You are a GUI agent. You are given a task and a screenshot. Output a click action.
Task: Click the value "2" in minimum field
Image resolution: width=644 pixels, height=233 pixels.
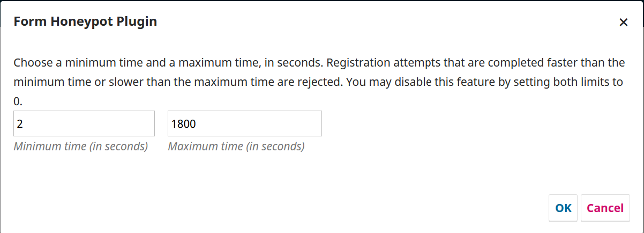(x=20, y=124)
